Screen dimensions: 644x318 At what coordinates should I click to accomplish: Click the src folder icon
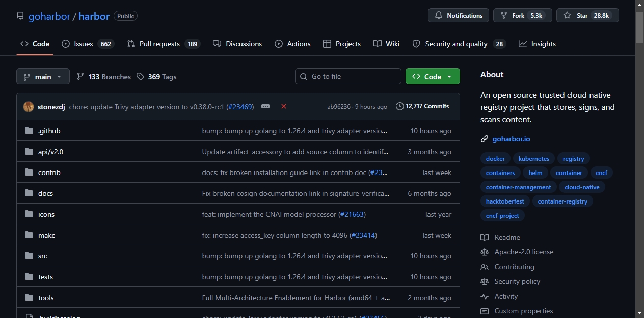point(29,256)
